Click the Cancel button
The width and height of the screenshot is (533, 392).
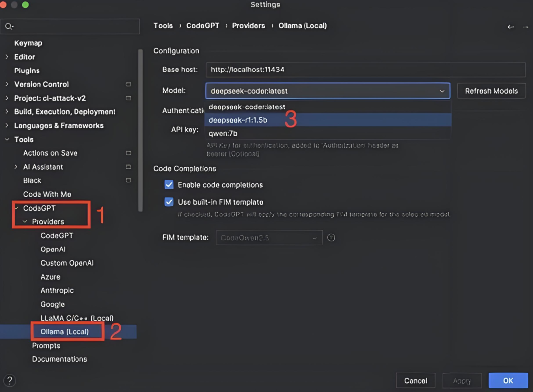click(x=416, y=381)
